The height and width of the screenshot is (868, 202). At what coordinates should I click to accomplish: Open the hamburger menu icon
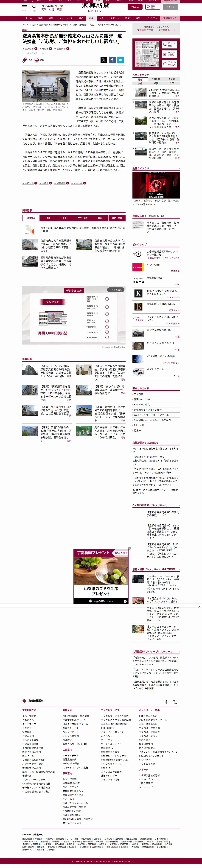[x=25, y=7]
